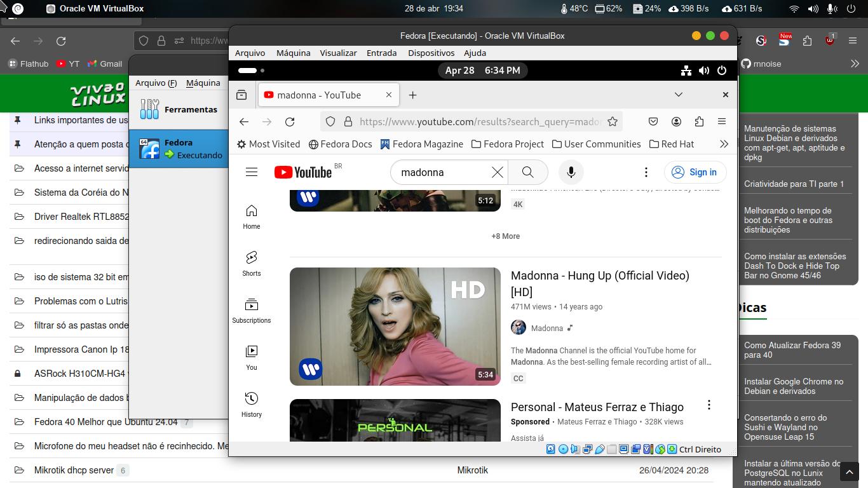Open Red Hat bookmark folder
The image size is (868, 488).
coord(672,144)
